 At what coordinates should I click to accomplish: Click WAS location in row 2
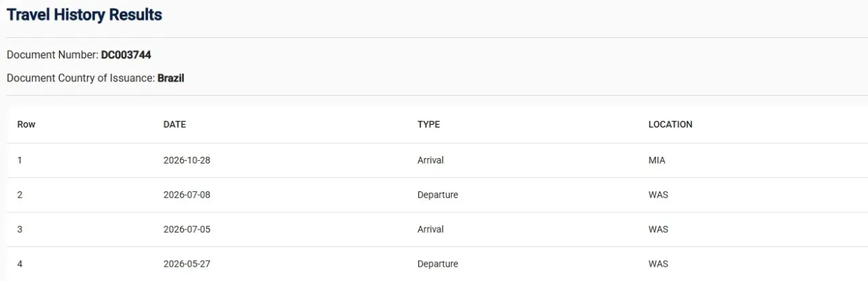pos(658,195)
